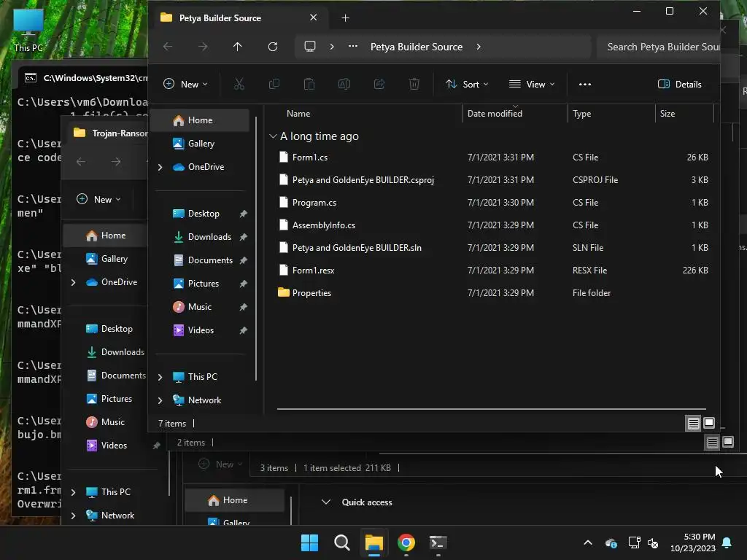Open the View dropdown
The image size is (747, 560).
click(x=532, y=85)
